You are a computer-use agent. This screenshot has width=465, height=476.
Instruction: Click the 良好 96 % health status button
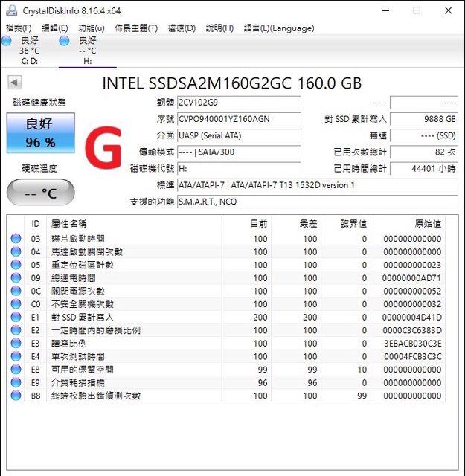[40, 133]
